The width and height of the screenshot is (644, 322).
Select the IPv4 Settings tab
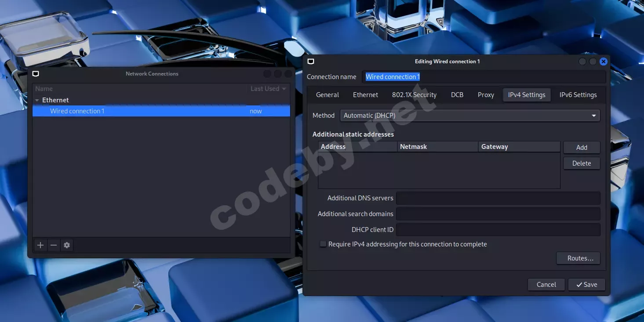tap(527, 95)
